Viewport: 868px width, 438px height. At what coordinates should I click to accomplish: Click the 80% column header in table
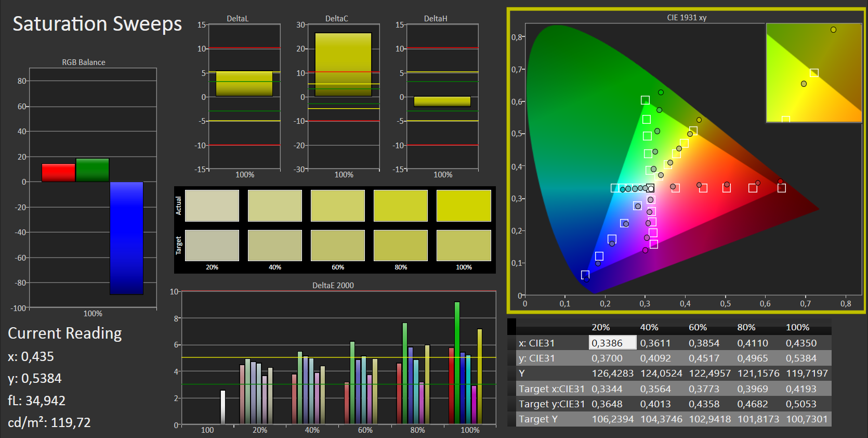click(x=746, y=327)
